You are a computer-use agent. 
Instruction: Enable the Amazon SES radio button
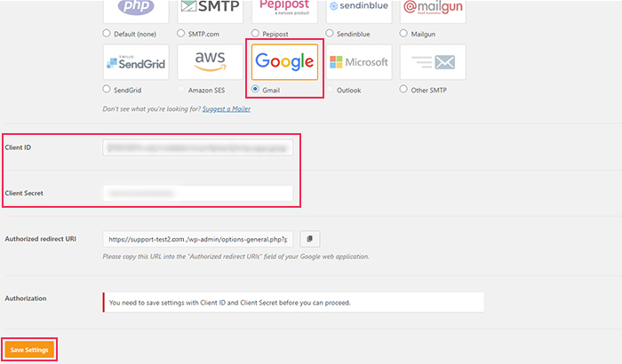click(181, 89)
